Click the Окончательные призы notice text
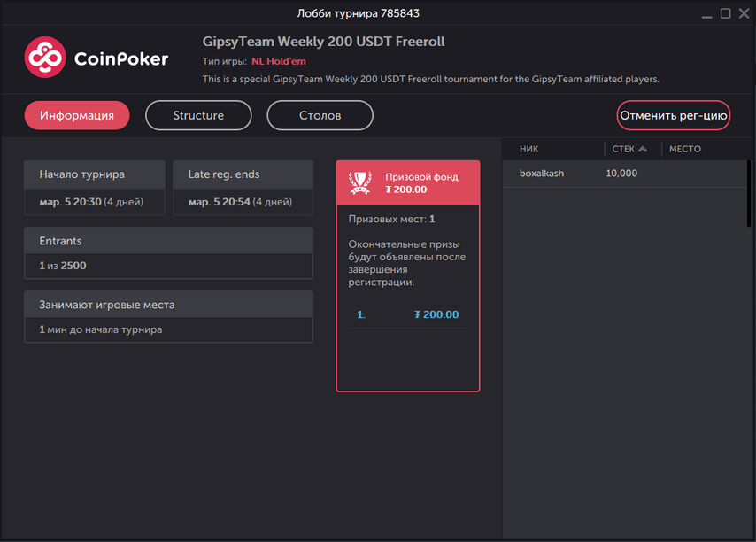 tap(407, 263)
